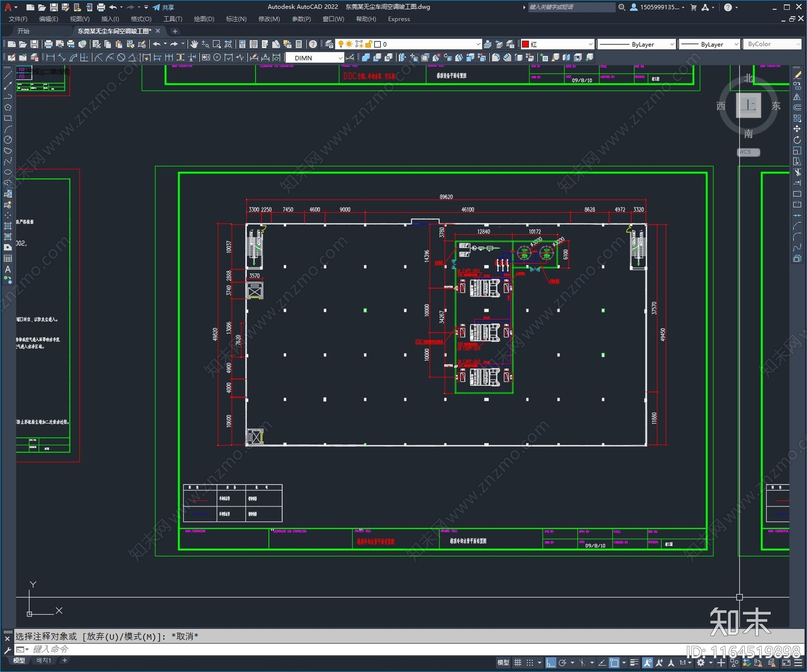Viewport: 807px width, 672px height.
Task: Open the 文件(F) menu
Action: point(18,19)
